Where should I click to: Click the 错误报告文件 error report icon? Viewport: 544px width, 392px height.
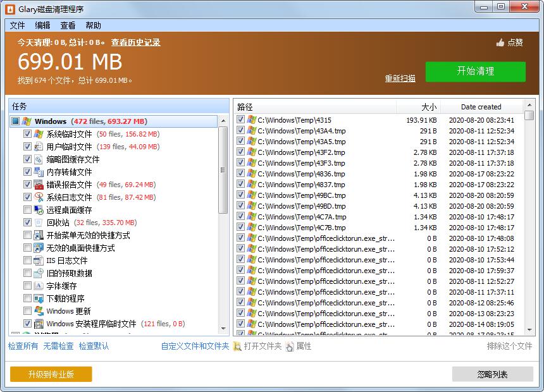click(x=37, y=185)
